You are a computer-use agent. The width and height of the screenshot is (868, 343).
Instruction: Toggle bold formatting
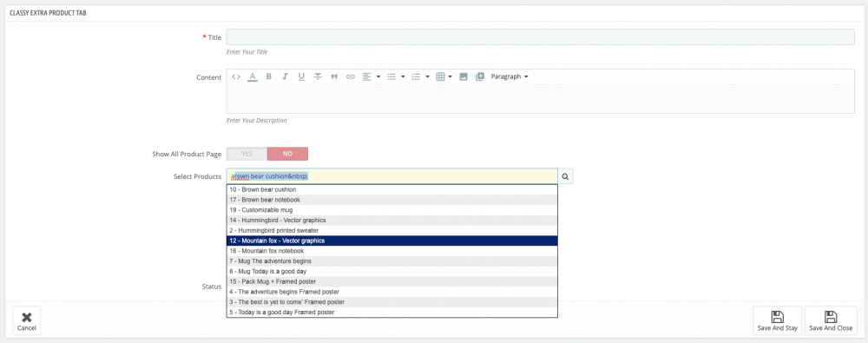coord(268,76)
